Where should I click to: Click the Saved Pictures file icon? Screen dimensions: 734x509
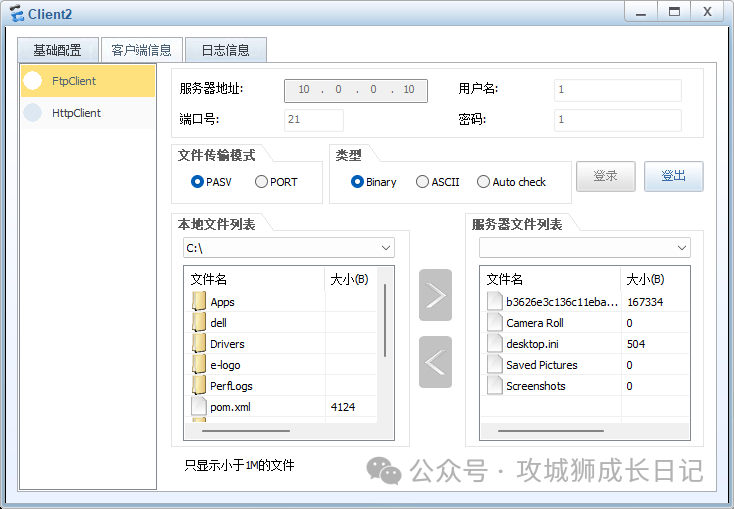pyautogui.click(x=495, y=365)
